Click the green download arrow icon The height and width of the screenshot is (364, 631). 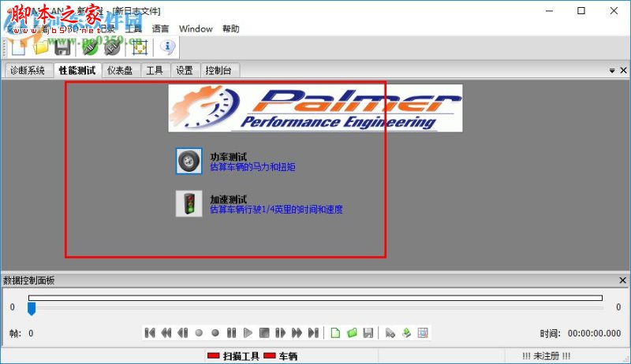click(x=406, y=332)
